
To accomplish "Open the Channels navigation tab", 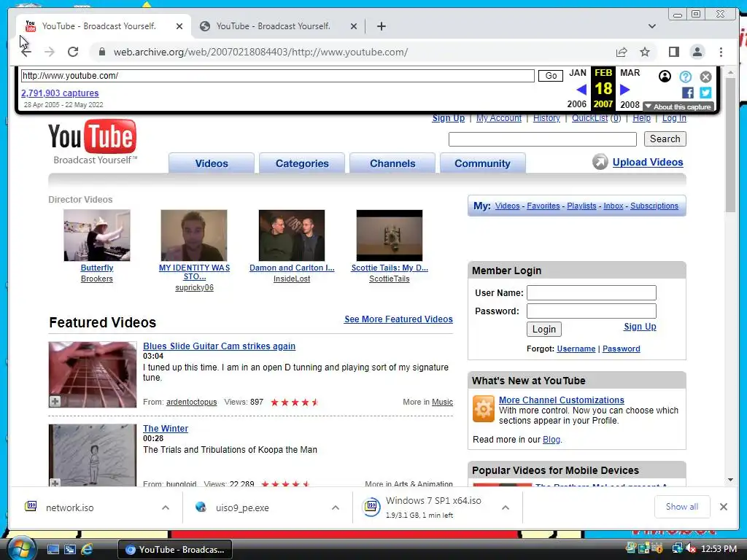I will click(x=392, y=163).
